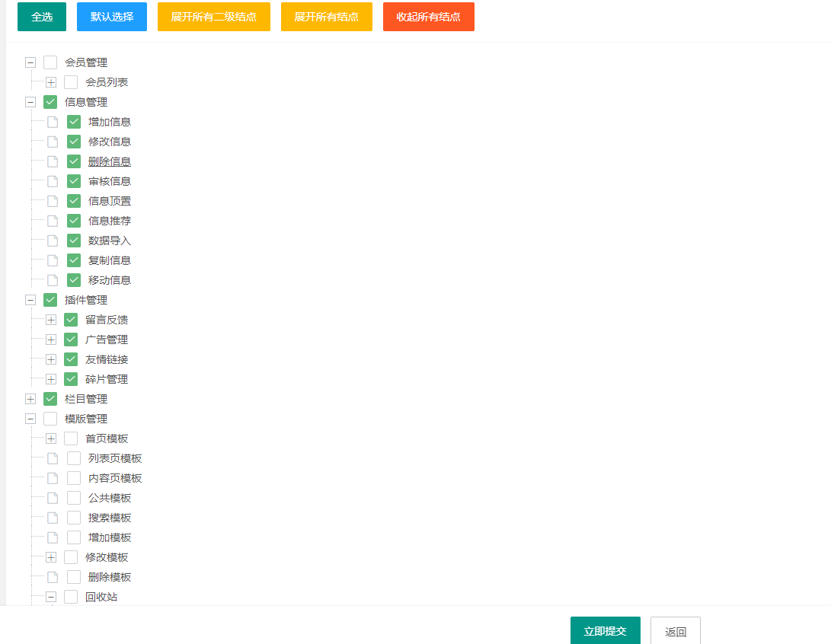Collapse the 信息管理 node
The height and width of the screenshot is (644, 831).
click(x=30, y=102)
